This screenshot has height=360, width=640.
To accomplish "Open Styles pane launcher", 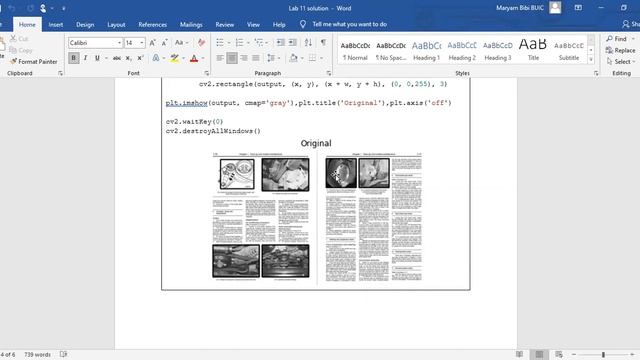I will 596,73.
